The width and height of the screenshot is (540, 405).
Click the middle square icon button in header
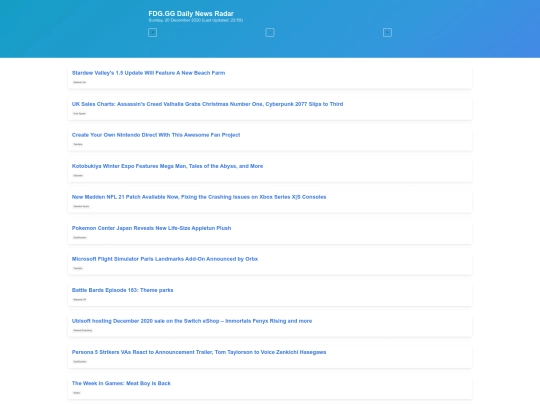click(x=270, y=33)
